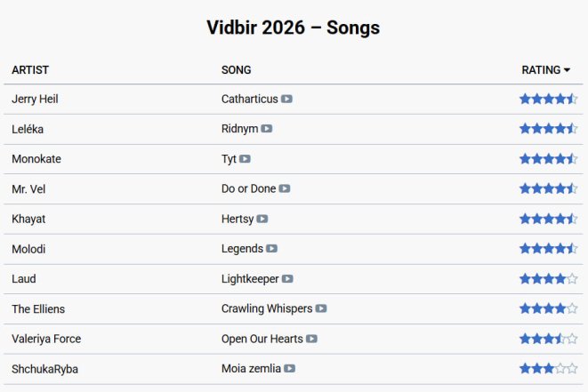The image size is (588, 392).
Task: Sort the table by Rating column
Action: [541, 70]
